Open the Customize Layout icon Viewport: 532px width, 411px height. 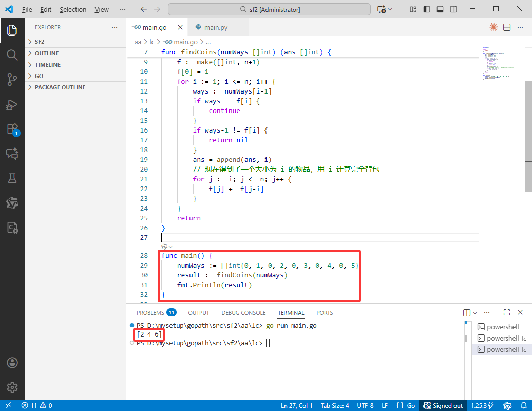click(x=413, y=9)
